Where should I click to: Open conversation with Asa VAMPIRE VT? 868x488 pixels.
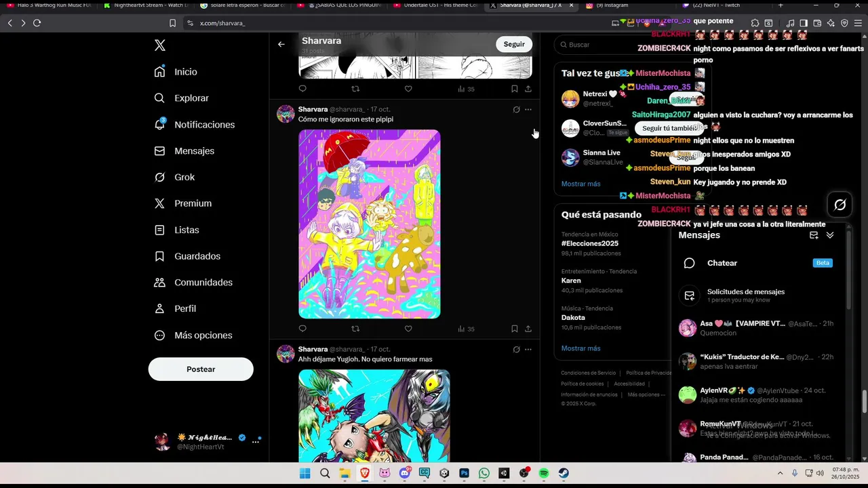pyautogui.click(x=757, y=328)
